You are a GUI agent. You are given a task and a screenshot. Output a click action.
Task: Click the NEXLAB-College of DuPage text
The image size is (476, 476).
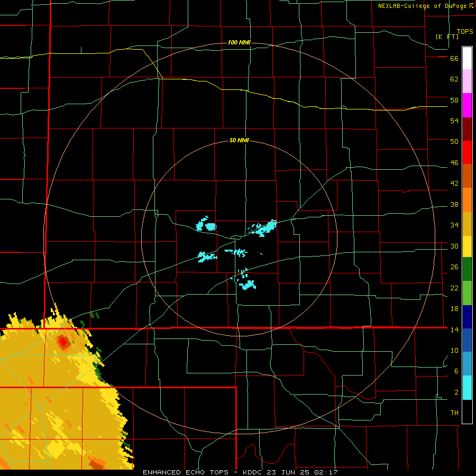pos(423,6)
